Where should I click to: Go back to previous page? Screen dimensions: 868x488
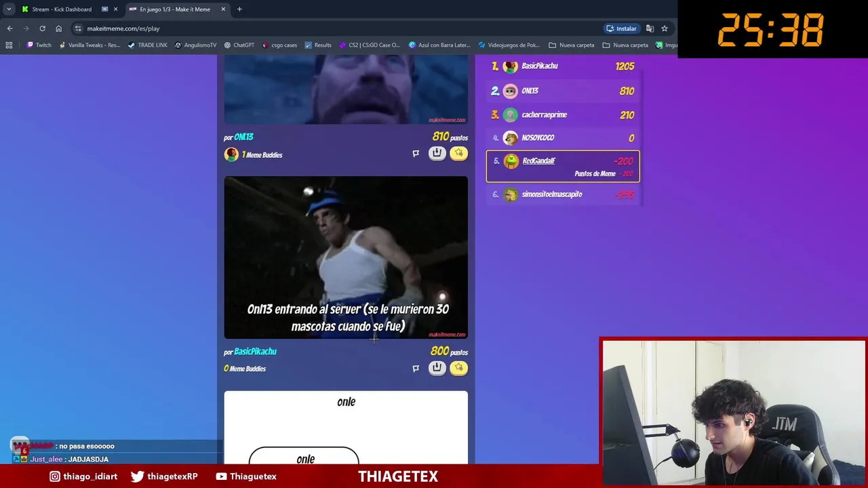pyautogui.click(x=9, y=28)
